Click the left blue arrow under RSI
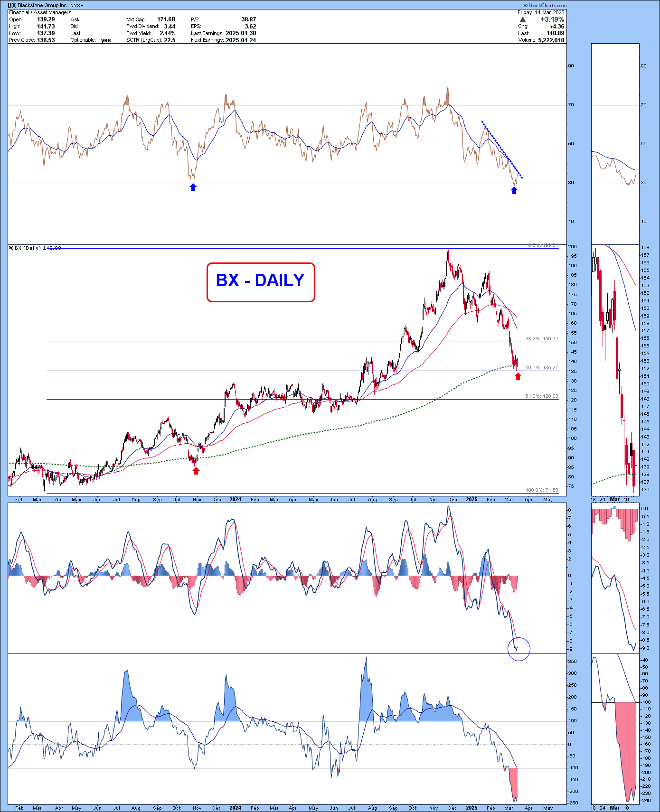The height and width of the screenshot is (812, 660). tap(193, 187)
